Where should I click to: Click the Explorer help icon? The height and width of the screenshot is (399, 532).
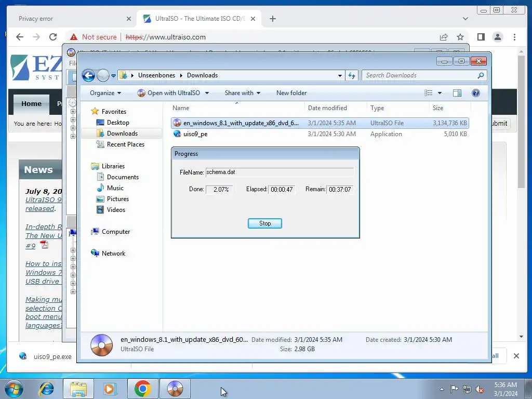pos(476,93)
